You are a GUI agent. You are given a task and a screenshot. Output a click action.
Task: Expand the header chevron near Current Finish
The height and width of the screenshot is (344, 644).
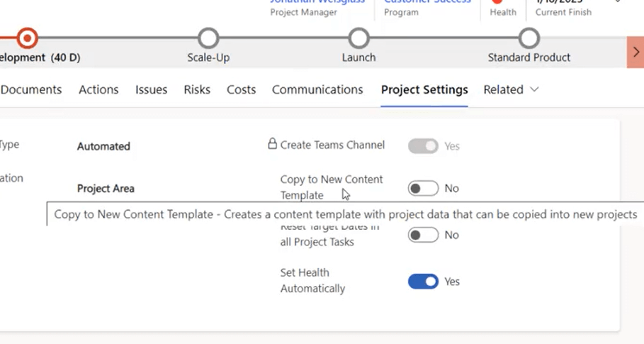[x=617, y=2]
